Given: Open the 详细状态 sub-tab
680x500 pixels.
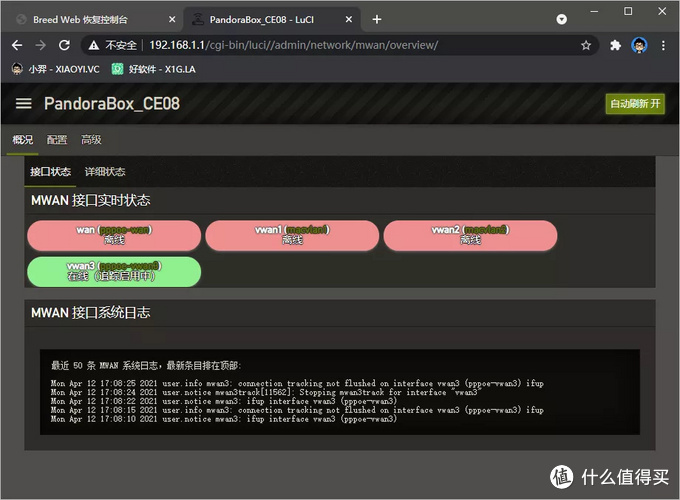Looking at the screenshot, I should pos(105,172).
